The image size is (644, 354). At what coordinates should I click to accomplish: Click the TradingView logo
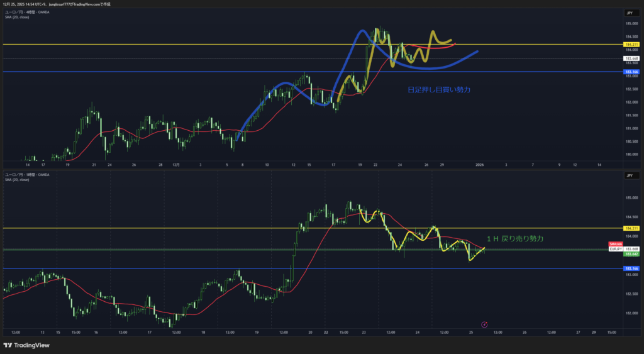pos(26,345)
